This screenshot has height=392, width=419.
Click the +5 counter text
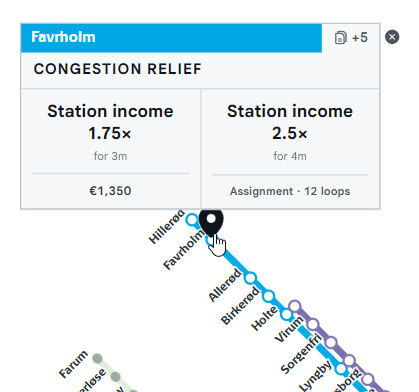(360, 38)
